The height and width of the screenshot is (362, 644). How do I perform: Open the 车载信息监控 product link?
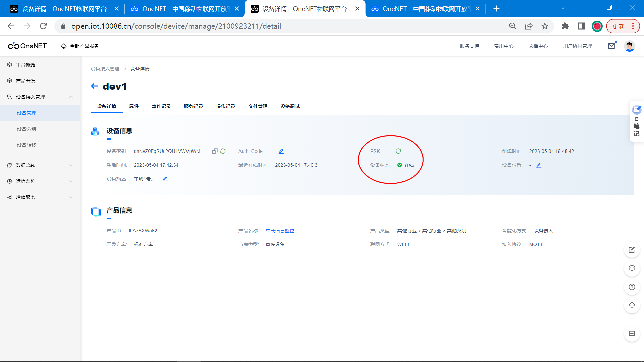pyautogui.click(x=280, y=231)
